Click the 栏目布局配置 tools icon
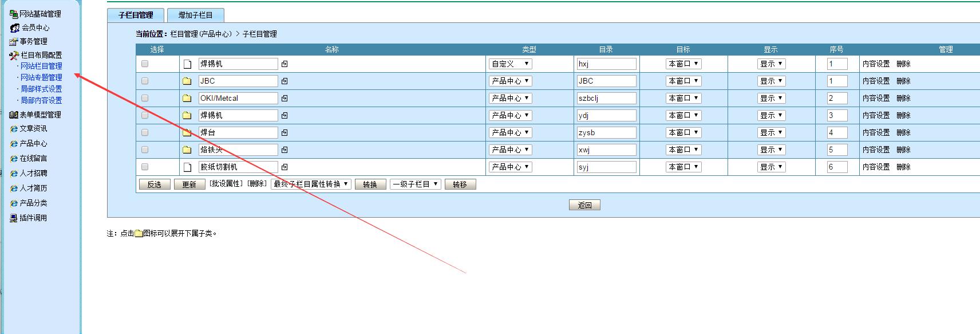The width and height of the screenshot is (980, 334). tap(14, 56)
